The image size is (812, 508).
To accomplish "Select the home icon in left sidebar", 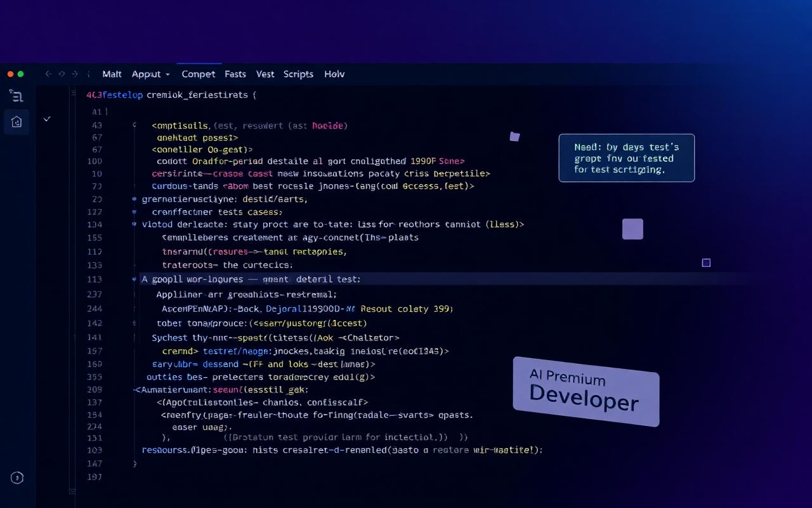I will point(16,121).
